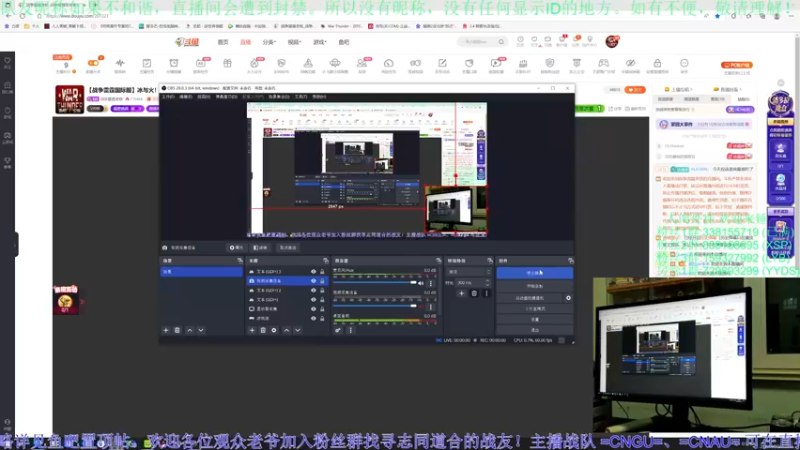Viewport: 800px width, 450px height.
Task: Open transition properties menu dots
Action: point(486,293)
